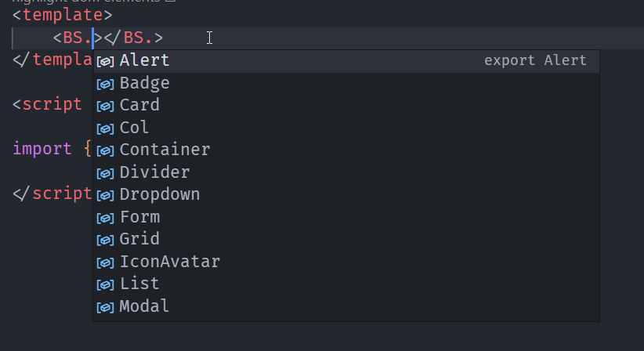The height and width of the screenshot is (351, 644).
Task: Place cursor in closing BS. tag
Action: coord(133,38)
